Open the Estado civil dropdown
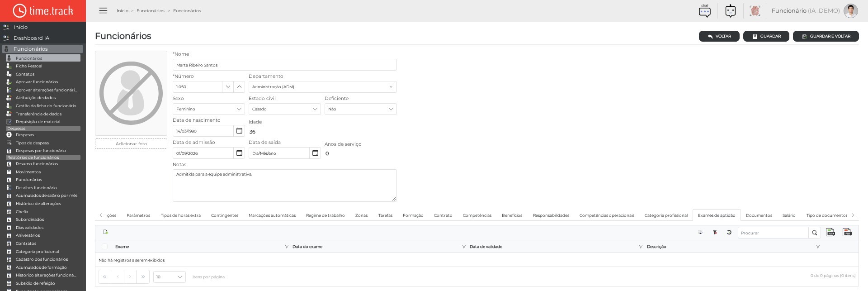The height and width of the screenshot is (291, 868). click(x=285, y=109)
